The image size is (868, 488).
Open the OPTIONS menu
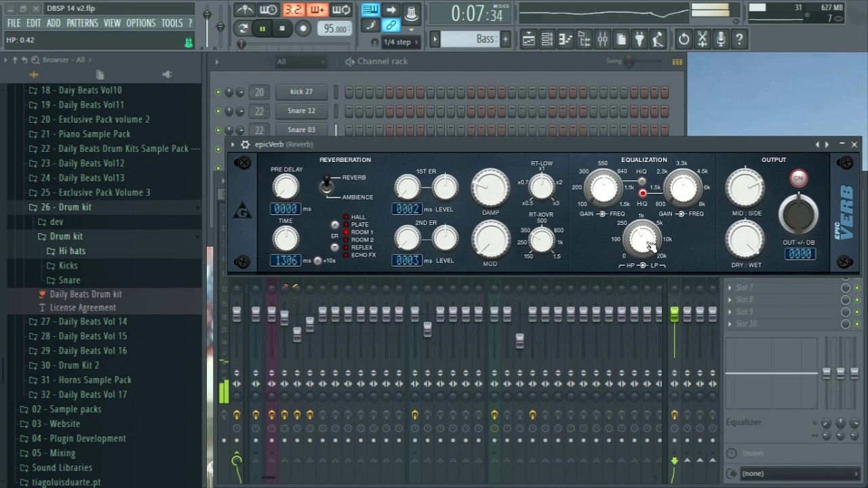141,23
